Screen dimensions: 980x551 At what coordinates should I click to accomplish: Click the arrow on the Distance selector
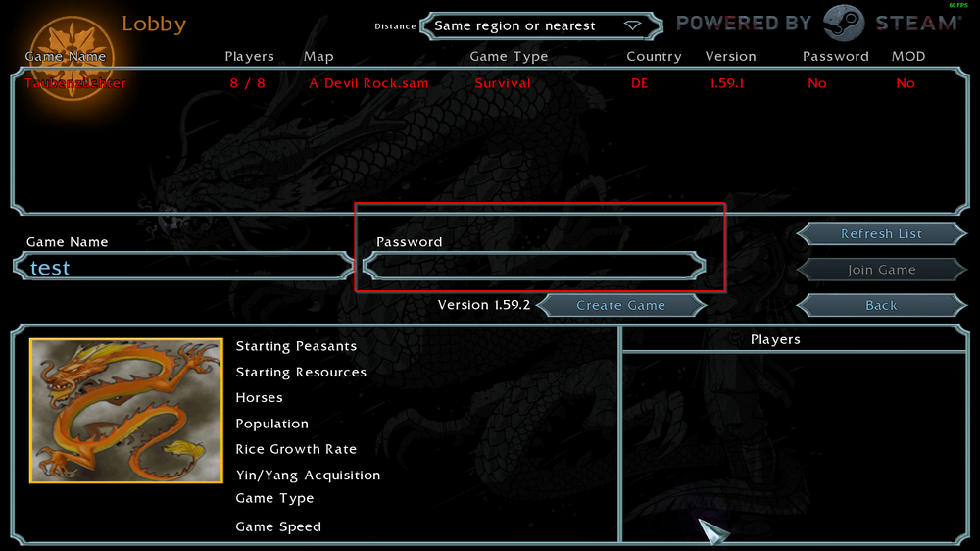pos(632,25)
